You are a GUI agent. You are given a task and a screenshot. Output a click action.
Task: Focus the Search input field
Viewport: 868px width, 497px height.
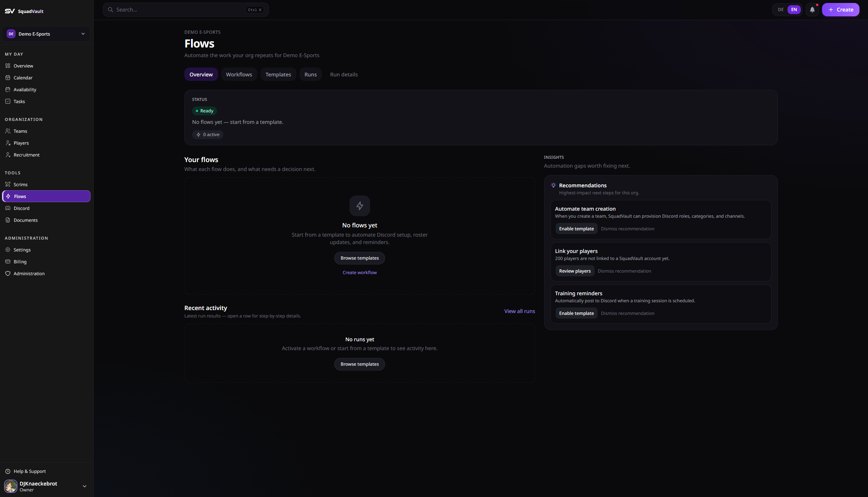pyautogui.click(x=185, y=10)
